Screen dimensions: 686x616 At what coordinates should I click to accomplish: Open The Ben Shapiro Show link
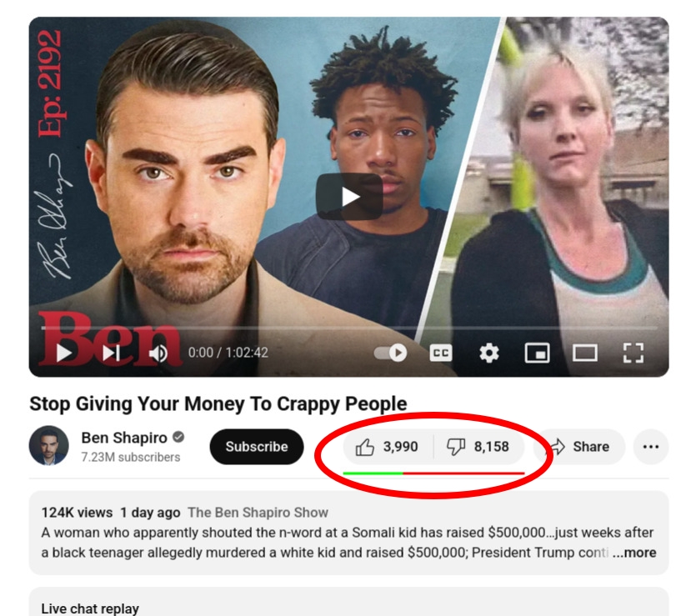(258, 513)
